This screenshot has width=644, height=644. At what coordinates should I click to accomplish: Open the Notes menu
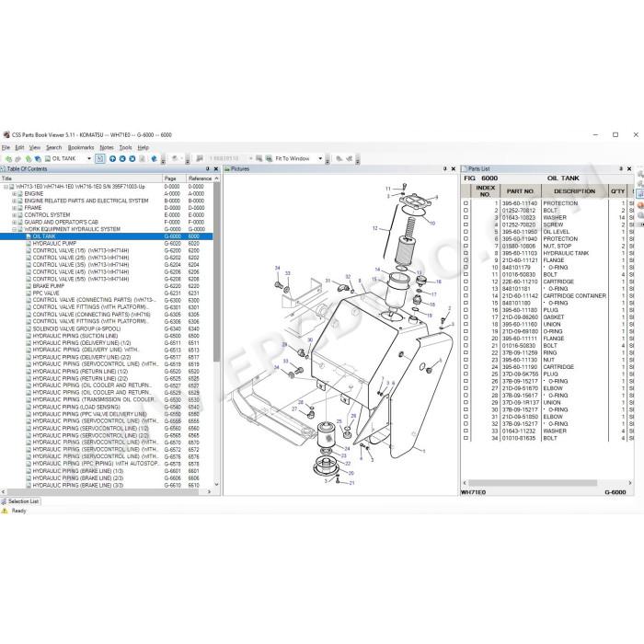(107, 148)
